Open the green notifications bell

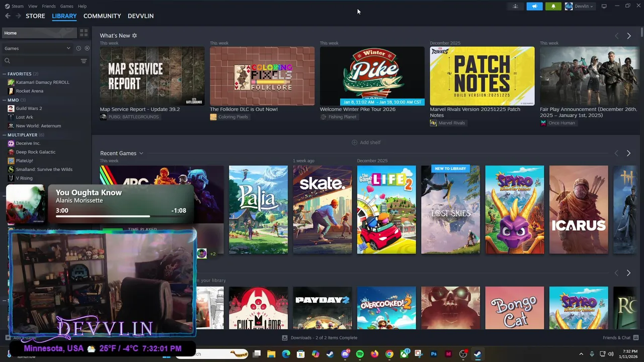tap(553, 6)
